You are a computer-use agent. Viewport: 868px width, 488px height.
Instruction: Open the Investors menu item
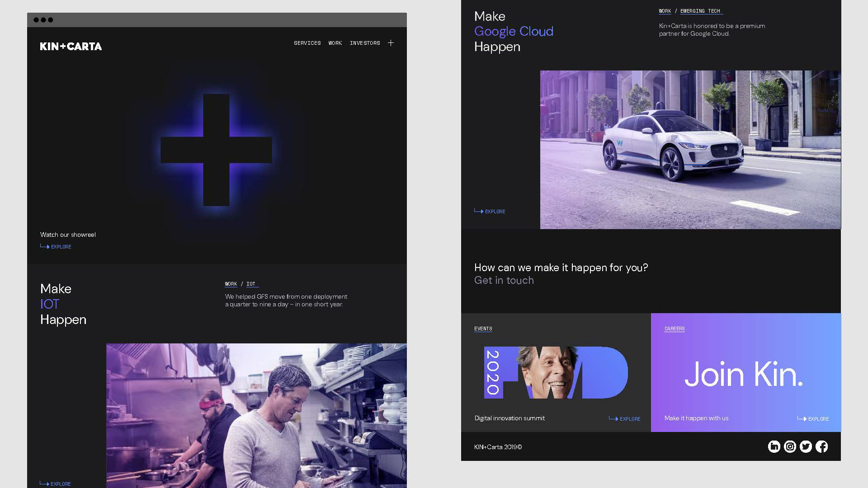[365, 43]
